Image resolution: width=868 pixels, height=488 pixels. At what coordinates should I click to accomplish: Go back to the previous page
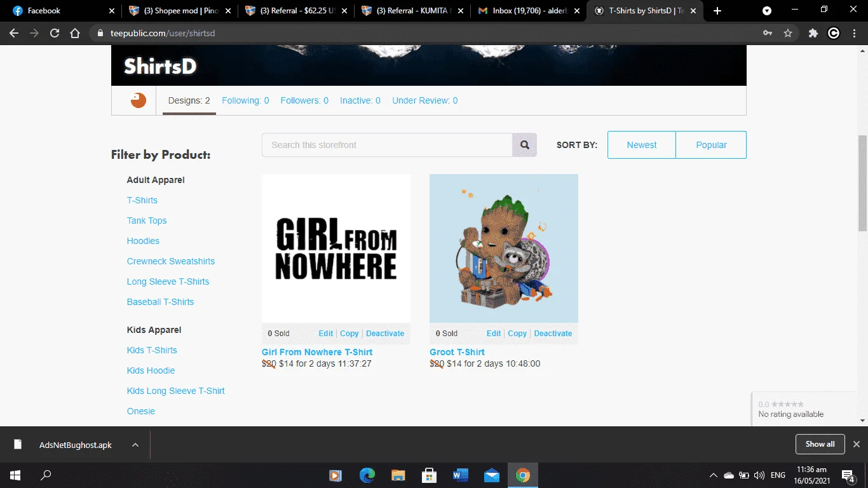coord(14,34)
